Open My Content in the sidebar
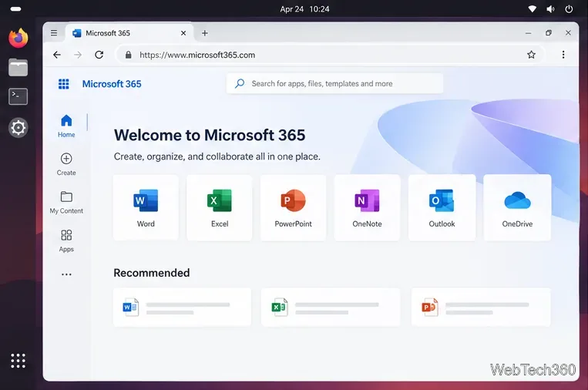The image size is (588, 390). tap(66, 203)
